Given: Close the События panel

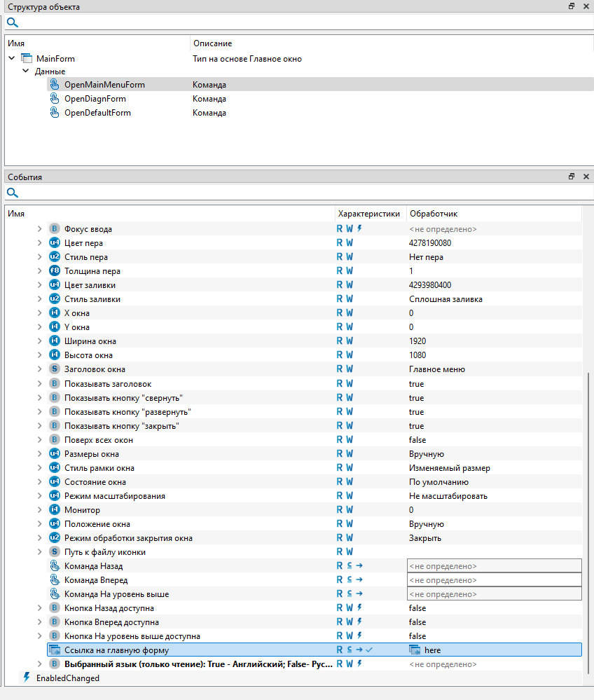Looking at the screenshot, I should pyautogui.click(x=586, y=177).
